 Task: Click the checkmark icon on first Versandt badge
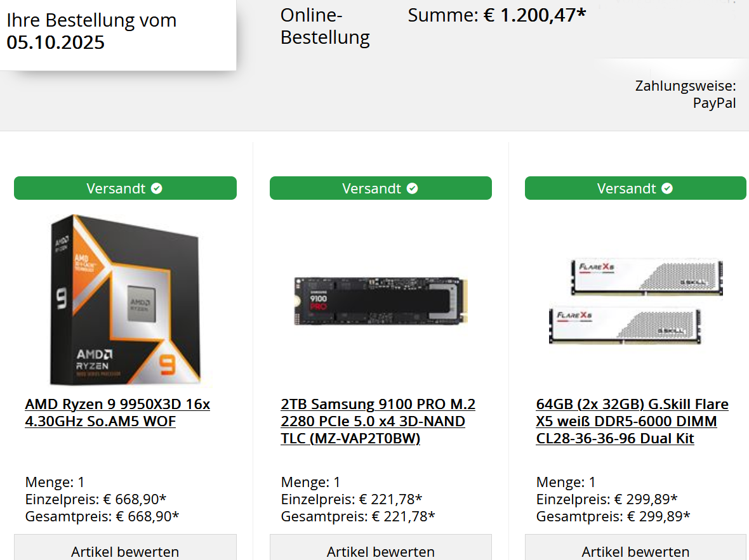point(157,188)
